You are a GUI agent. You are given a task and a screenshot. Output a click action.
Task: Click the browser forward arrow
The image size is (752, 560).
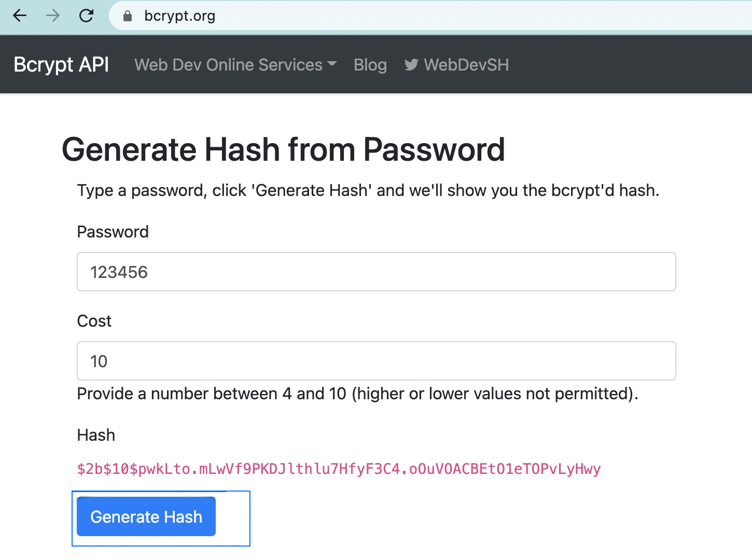tap(53, 16)
